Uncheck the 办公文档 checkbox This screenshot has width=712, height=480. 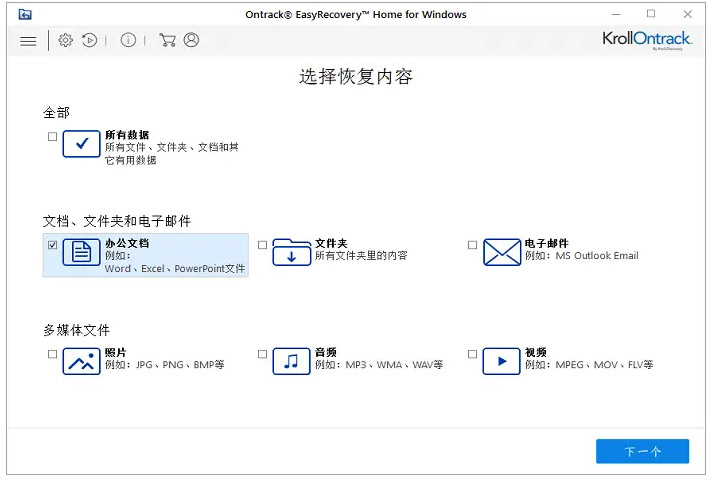click(x=52, y=245)
